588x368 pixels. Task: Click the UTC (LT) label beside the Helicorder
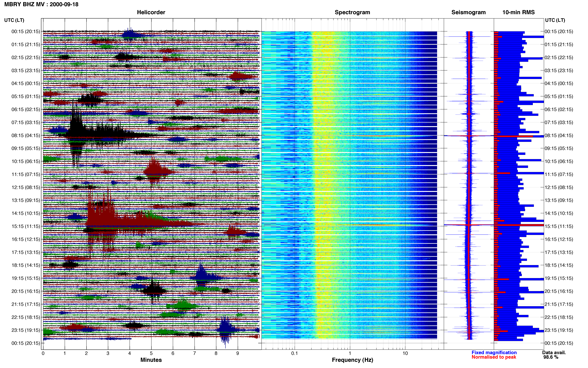(14, 20)
